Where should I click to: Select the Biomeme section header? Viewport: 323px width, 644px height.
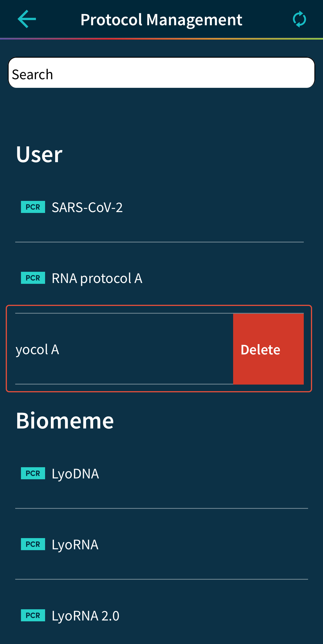coord(65,420)
